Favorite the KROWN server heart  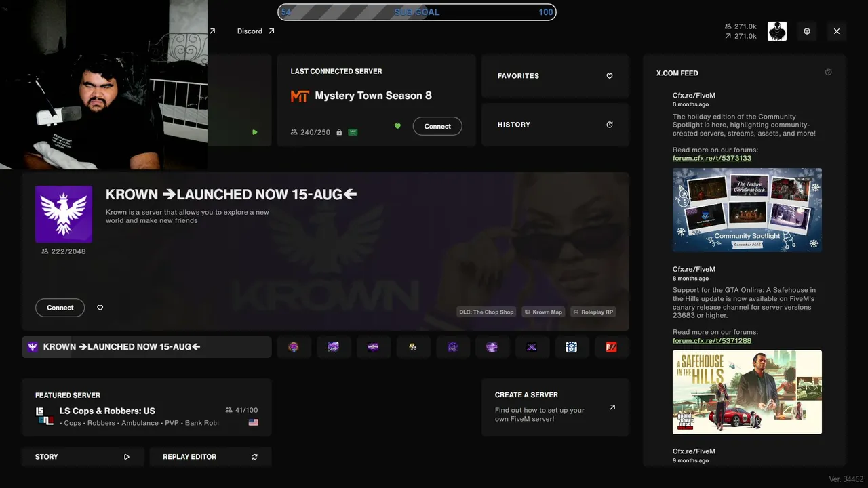[100, 308]
